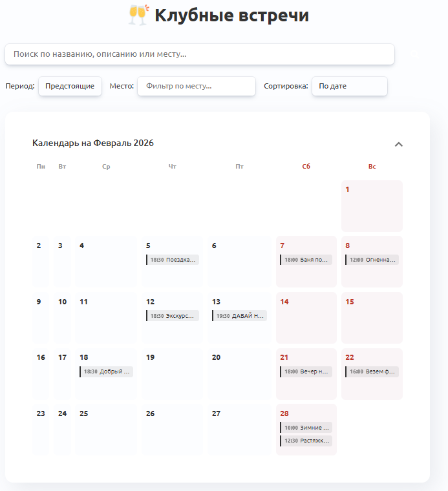This screenshot has height=491, width=448.
Task: Open the Период dropdown showing Предстоящие
Action: [70, 86]
